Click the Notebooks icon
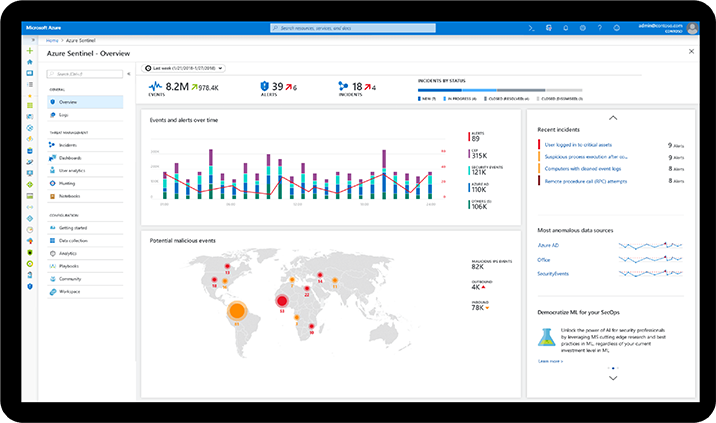Image resolution: width=716 pixels, height=423 pixels. point(52,196)
